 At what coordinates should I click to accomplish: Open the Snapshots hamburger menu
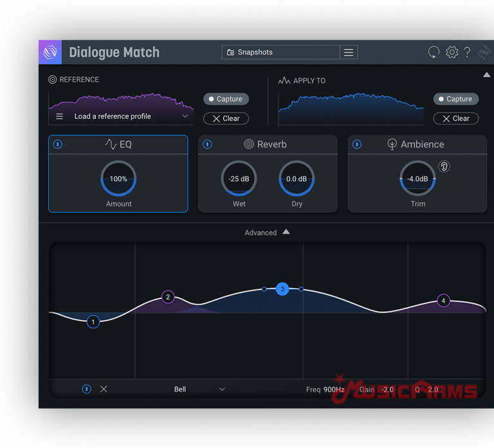pyautogui.click(x=349, y=53)
